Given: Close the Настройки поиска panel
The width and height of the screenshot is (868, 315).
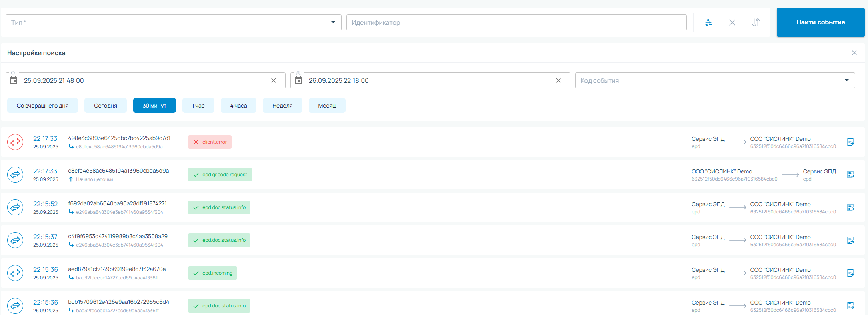Looking at the screenshot, I should 854,53.
